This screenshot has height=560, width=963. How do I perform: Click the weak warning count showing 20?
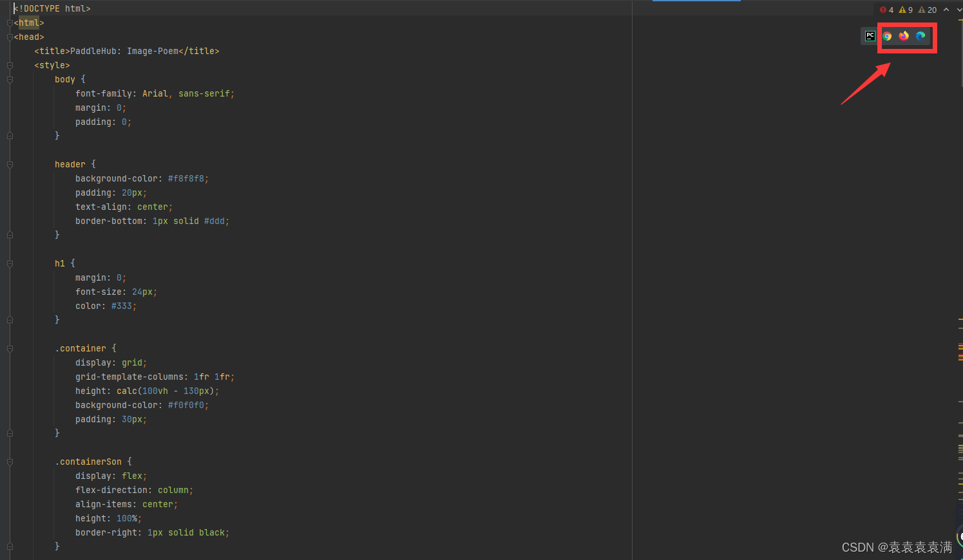click(x=928, y=10)
